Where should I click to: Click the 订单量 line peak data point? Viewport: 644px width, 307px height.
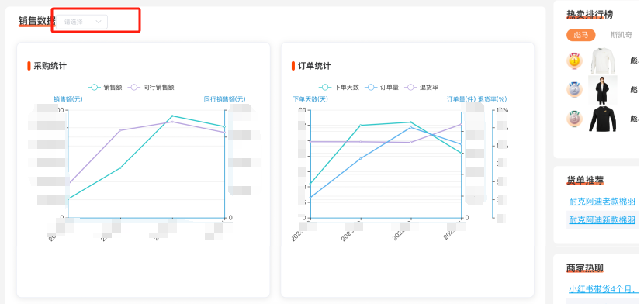click(x=410, y=127)
